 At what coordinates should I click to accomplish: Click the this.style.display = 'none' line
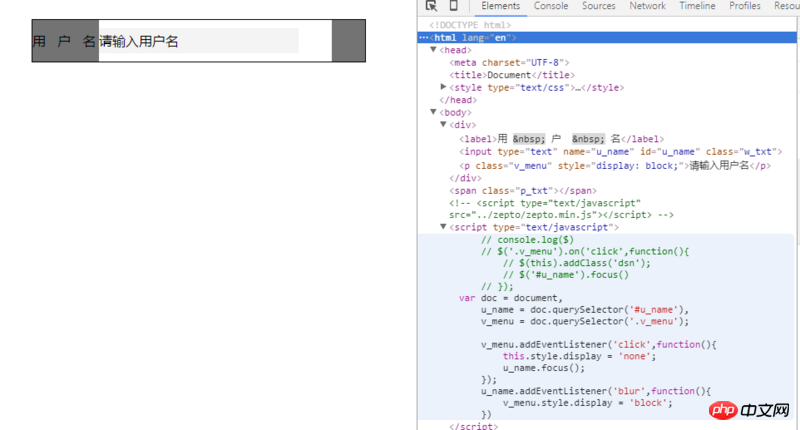coord(579,357)
